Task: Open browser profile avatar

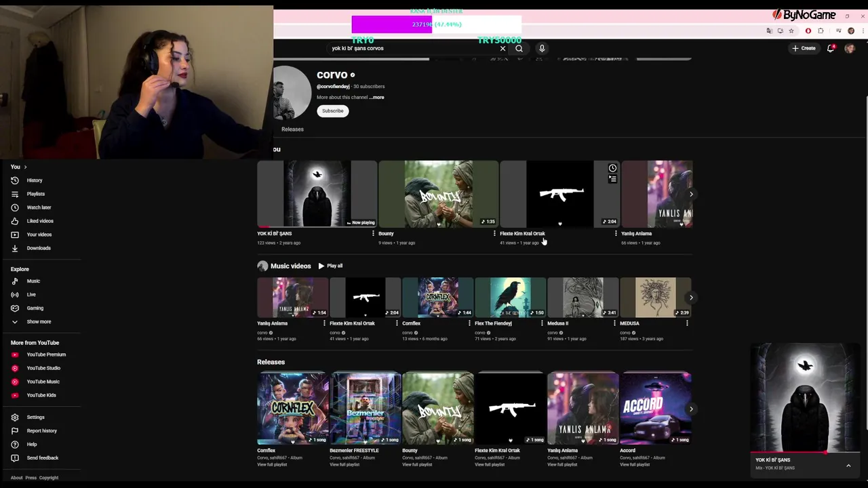Action: tap(851, 30)
